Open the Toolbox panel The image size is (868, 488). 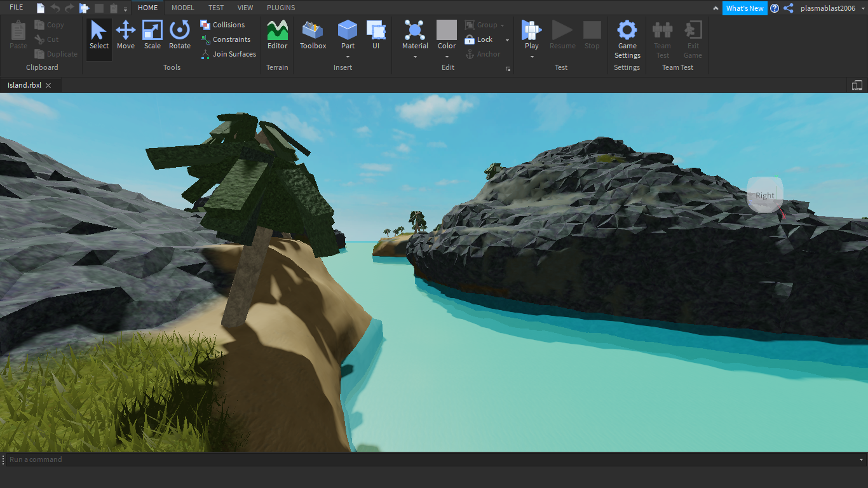pos(313,35)
